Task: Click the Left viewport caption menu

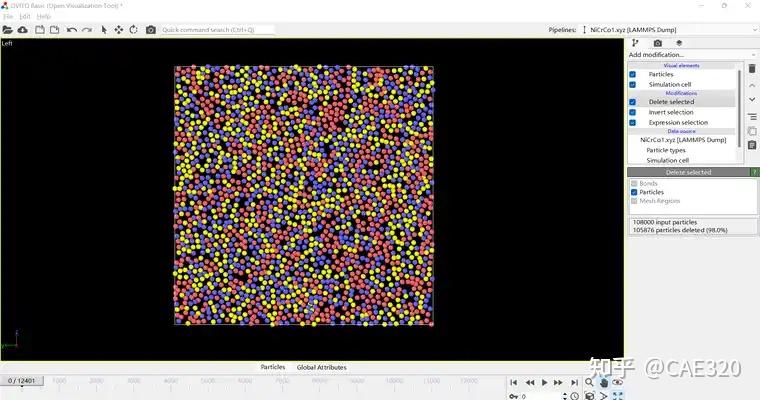Action: point(7,43)
